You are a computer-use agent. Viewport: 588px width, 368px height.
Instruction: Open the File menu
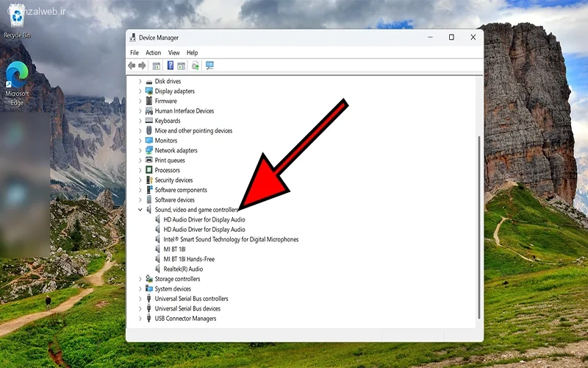click(x=135, y=53)
